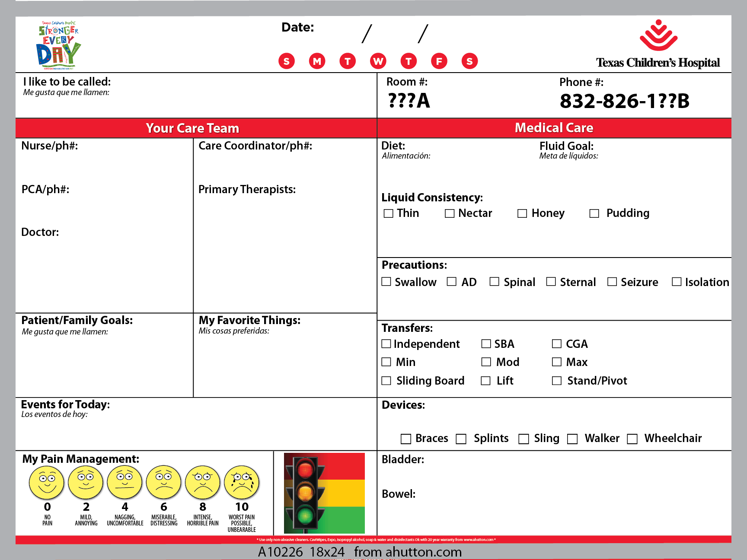Screen dimensions: 747x560
Task: Select the Monday 'M' day circle
Action: coord(317,61)
